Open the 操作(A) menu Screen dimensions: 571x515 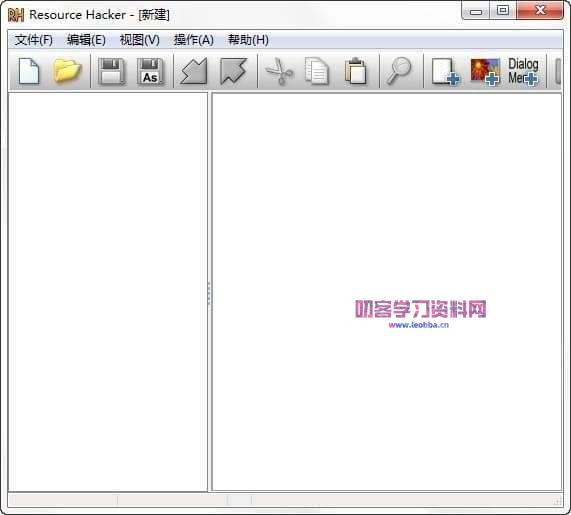(194, 40)
